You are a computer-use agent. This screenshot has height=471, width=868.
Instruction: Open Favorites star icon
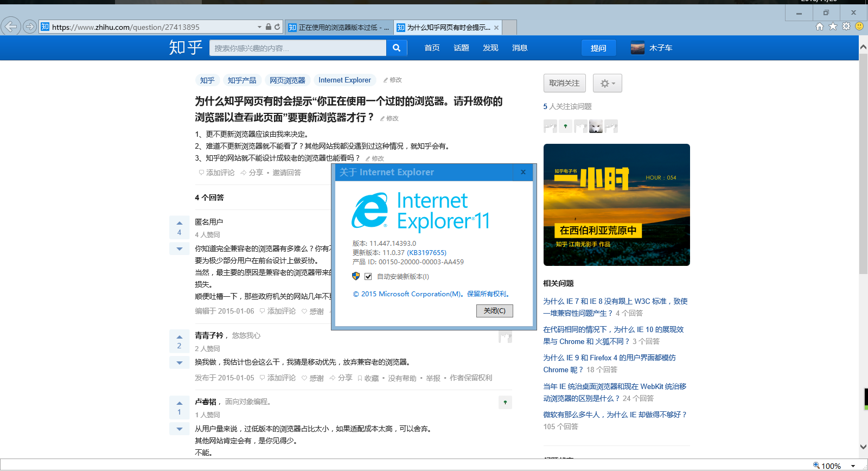[x=833, y=26]
